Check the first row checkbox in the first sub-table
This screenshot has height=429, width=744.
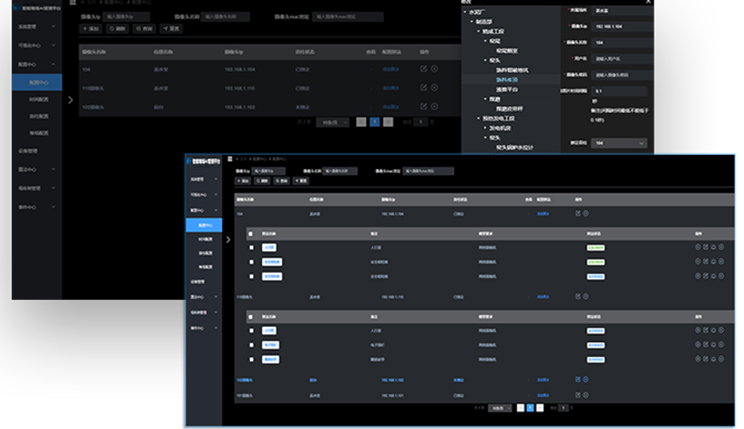tap(251, 247)
